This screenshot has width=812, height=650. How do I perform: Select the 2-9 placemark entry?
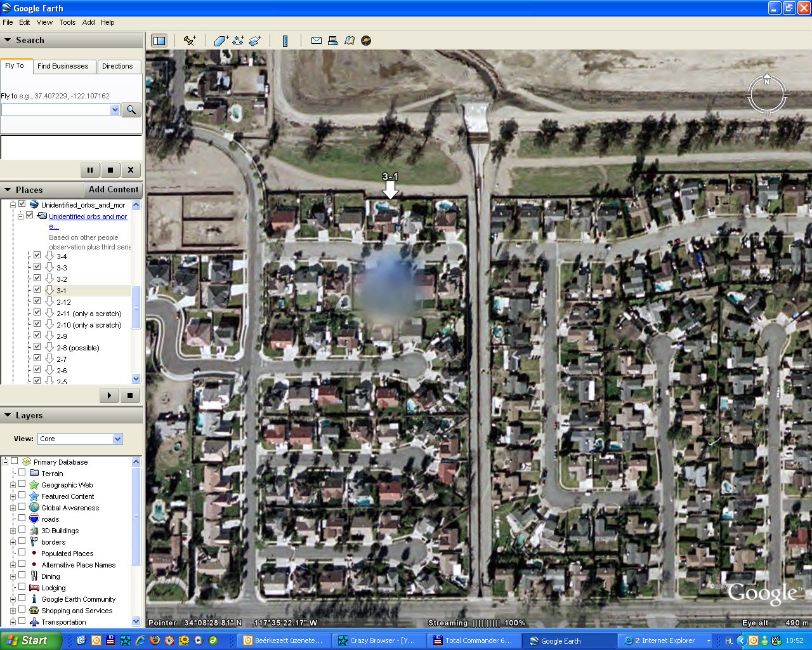click(62, 336)
